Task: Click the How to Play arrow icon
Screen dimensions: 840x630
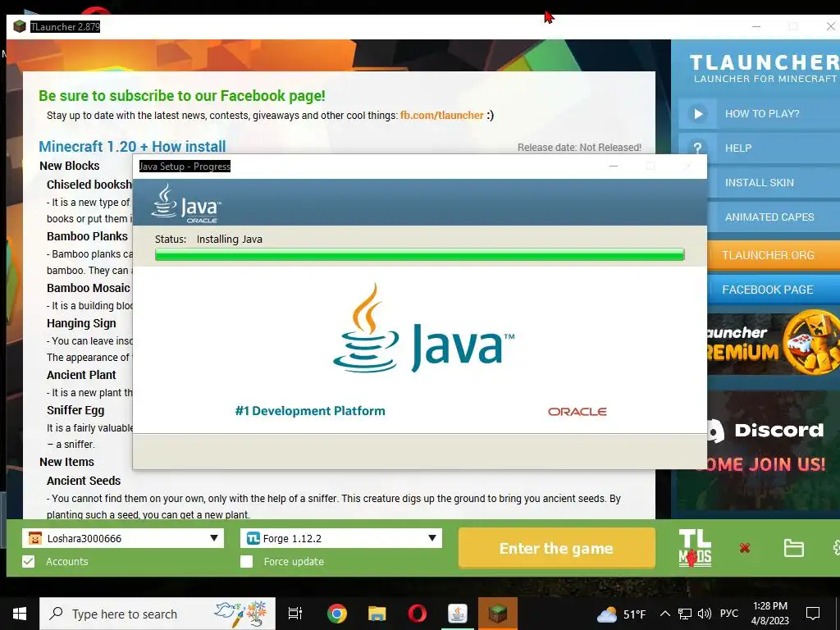Action: (697, 113)
